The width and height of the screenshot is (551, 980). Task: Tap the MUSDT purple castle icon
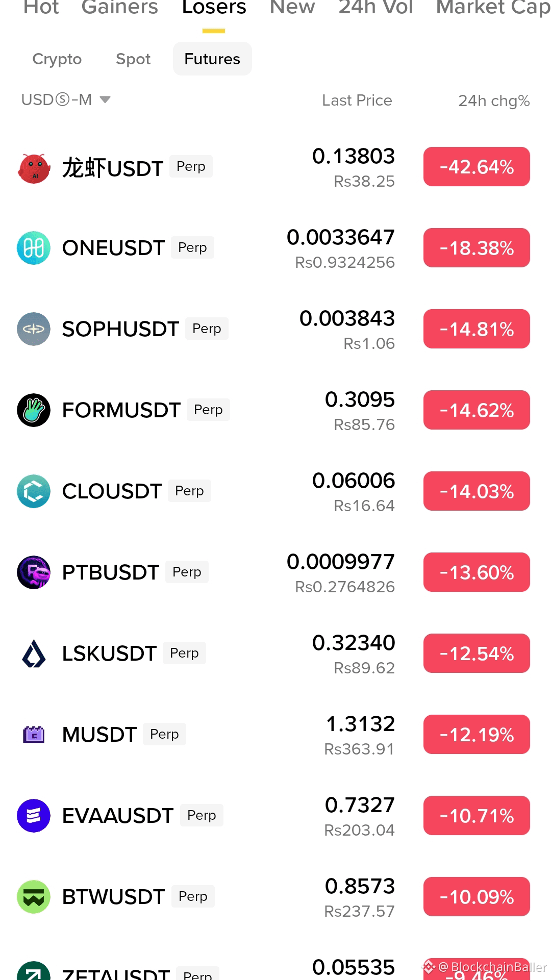coord(34,735)
